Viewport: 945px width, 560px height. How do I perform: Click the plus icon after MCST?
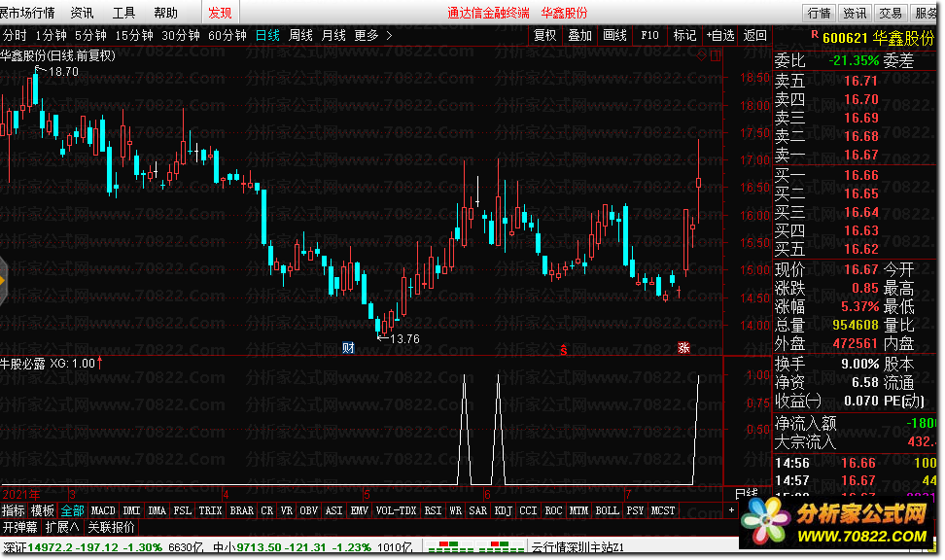click(x=732, y=510)
